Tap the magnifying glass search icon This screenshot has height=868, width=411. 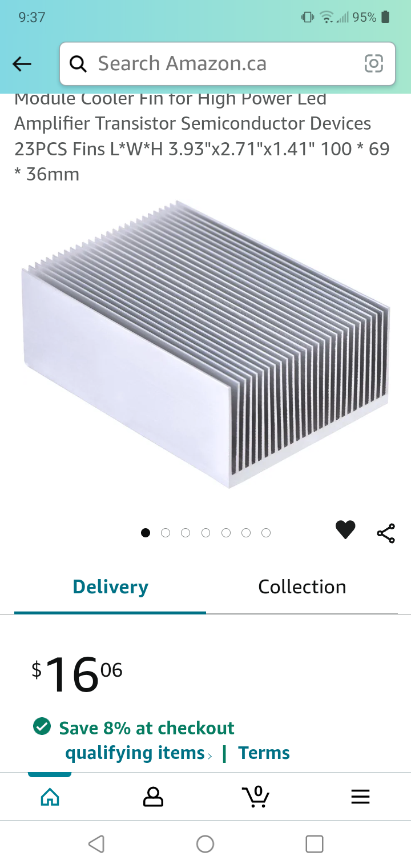[78, 64]
